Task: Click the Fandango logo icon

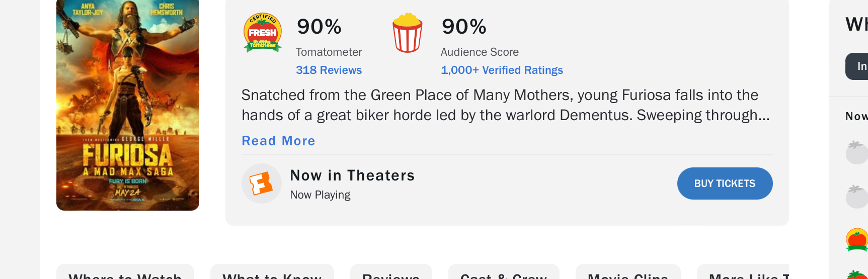Action: point(261,183)
